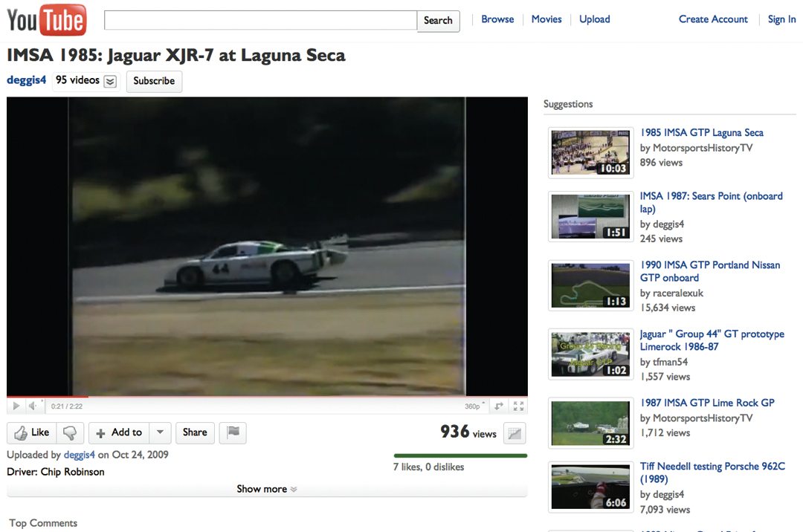The width and height of the screenshot is (803, 532).
Task: Open the Add to dropdown arrow
Action: point(160,432)
